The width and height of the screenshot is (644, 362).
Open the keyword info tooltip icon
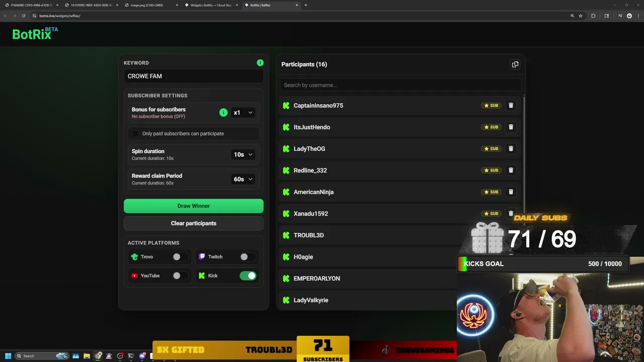[260, 63]
